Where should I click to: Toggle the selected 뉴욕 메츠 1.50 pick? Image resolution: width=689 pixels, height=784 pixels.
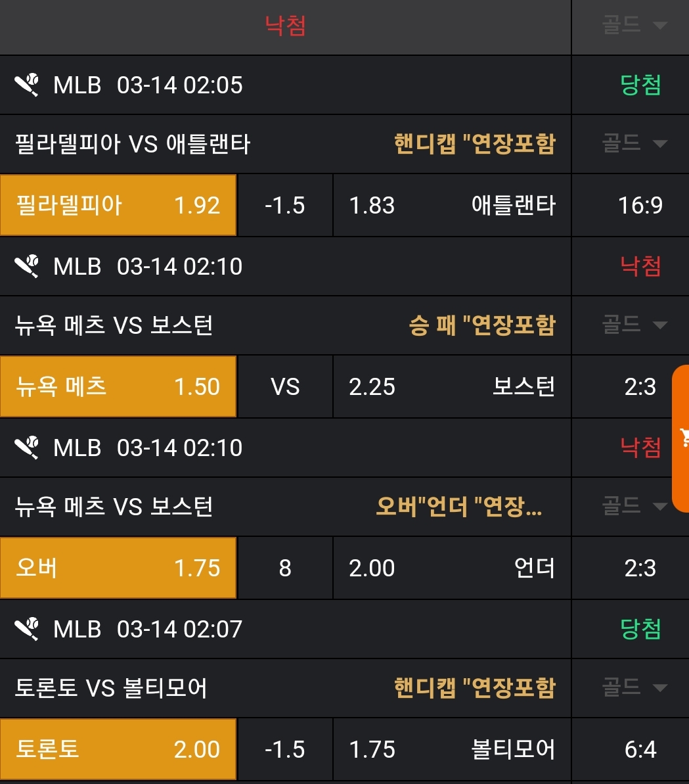click(118, 387)
